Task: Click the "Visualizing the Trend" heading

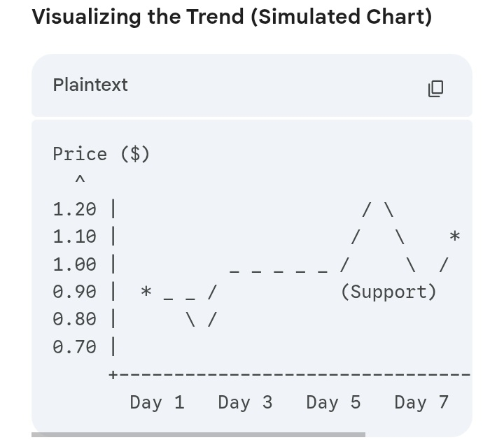Action: point(232,17)
